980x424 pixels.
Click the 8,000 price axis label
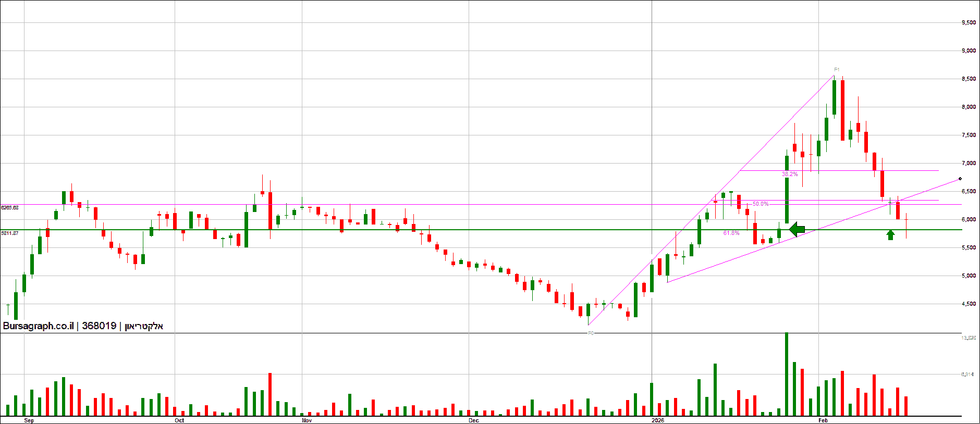click(x=969, y=107)
